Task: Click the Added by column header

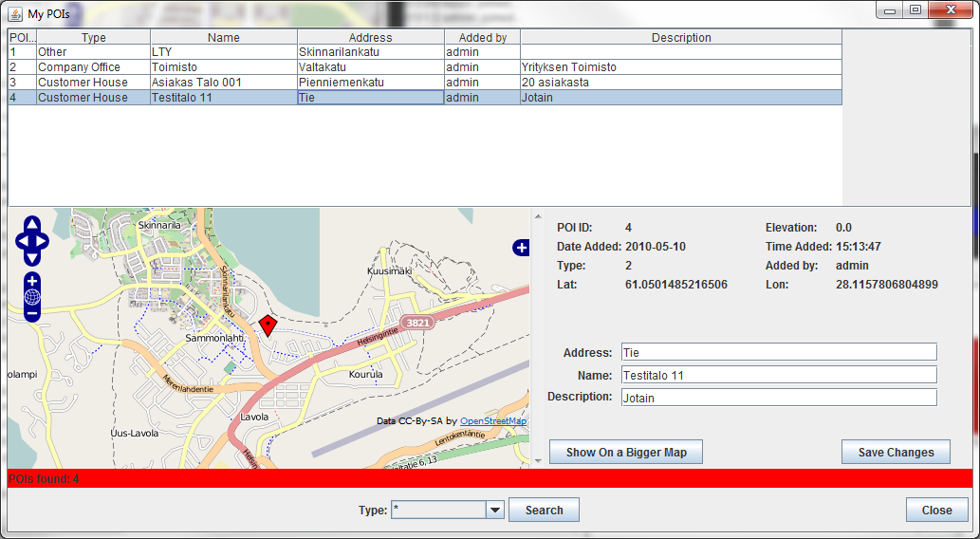Action: 483,38
